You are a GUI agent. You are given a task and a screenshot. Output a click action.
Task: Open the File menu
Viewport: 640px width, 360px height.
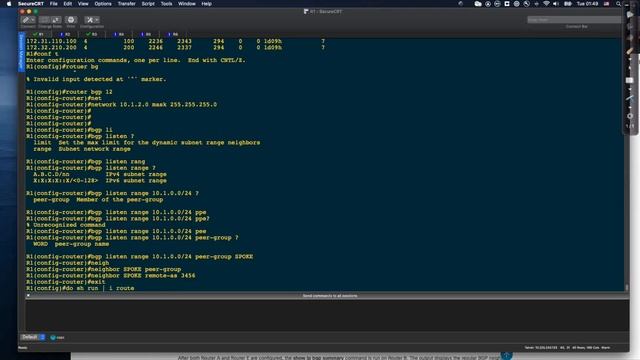pyautogui.click(x=53, y=4)
